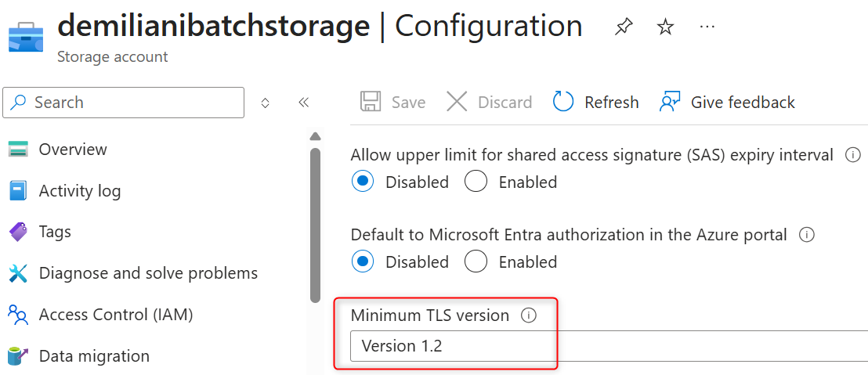Open the more options ellipsis
Image resolution: width=868 pixels, height=375 pixels.
707,27
